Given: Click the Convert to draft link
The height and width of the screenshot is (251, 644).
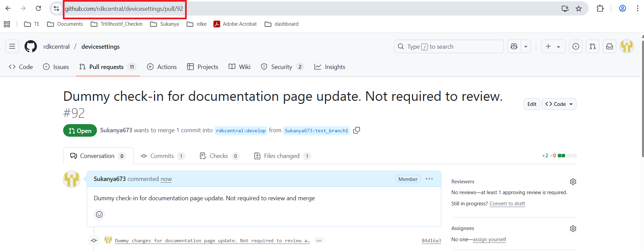Looking at the screenshot, I should [x=507, y=204].
